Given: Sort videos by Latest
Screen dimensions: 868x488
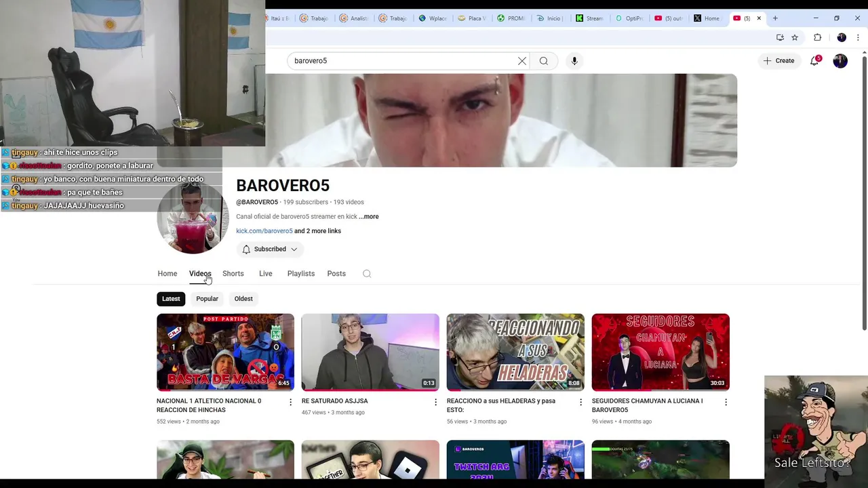Looking at the screenshot, I should pyautogui.click(x=171, y=299).
